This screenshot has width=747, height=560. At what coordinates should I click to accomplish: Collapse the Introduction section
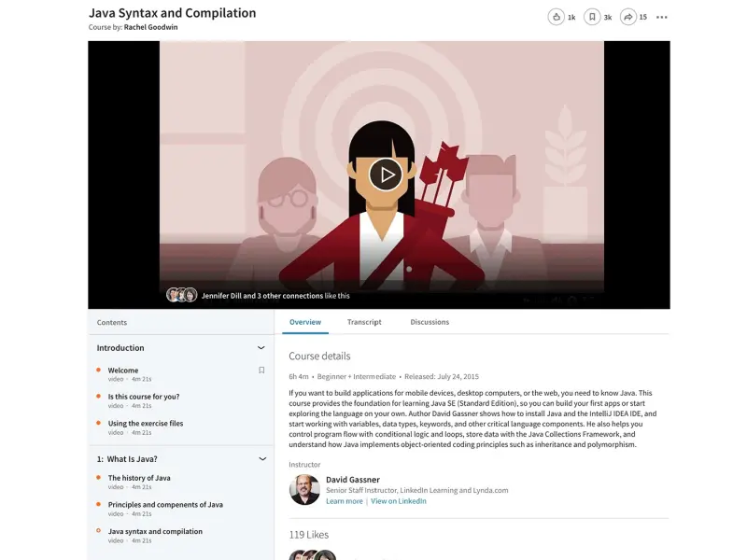[x=261, y=347]
